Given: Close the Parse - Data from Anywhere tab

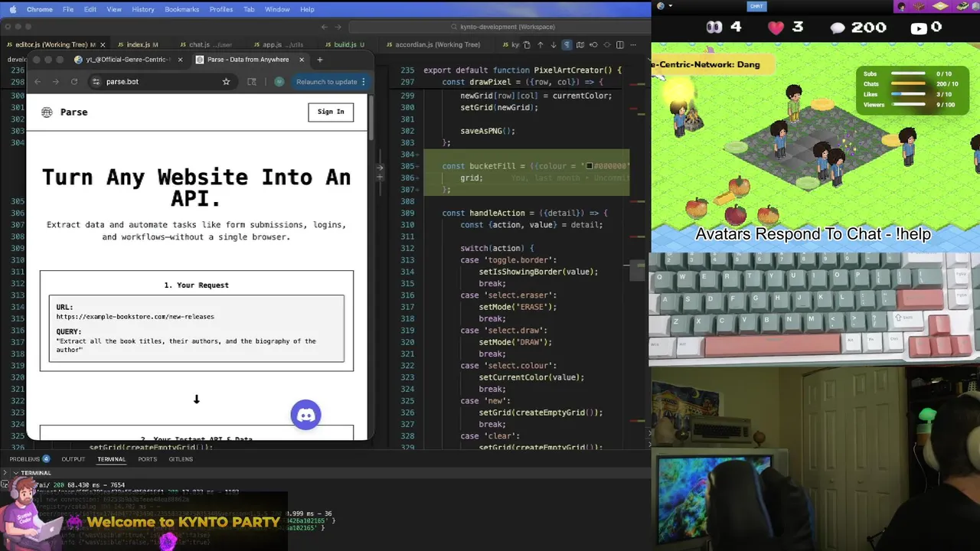Looking at the screenshot, I should pos(301,60).
